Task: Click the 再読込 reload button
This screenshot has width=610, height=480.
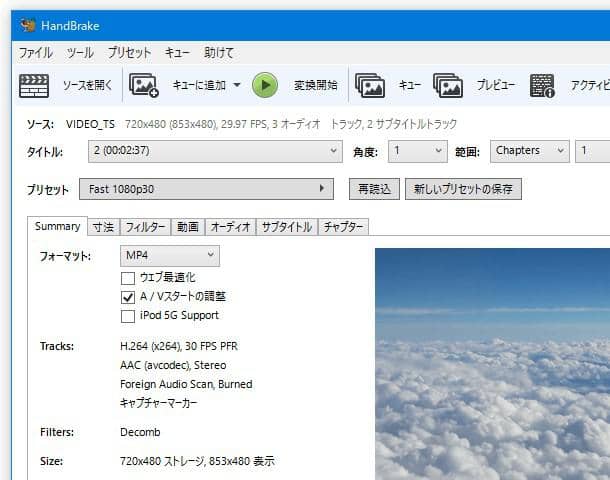Action: point(374,189)
